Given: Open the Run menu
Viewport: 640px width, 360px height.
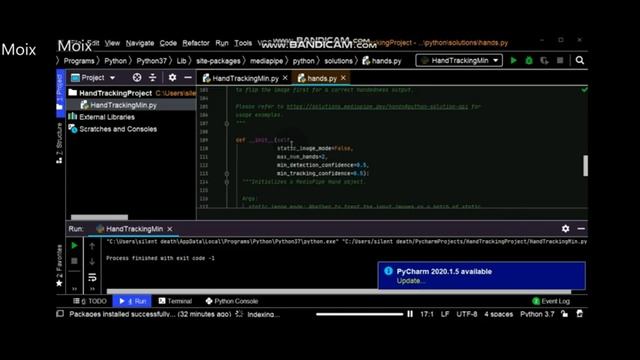Looking at the screenshot, I should point(222,43).
